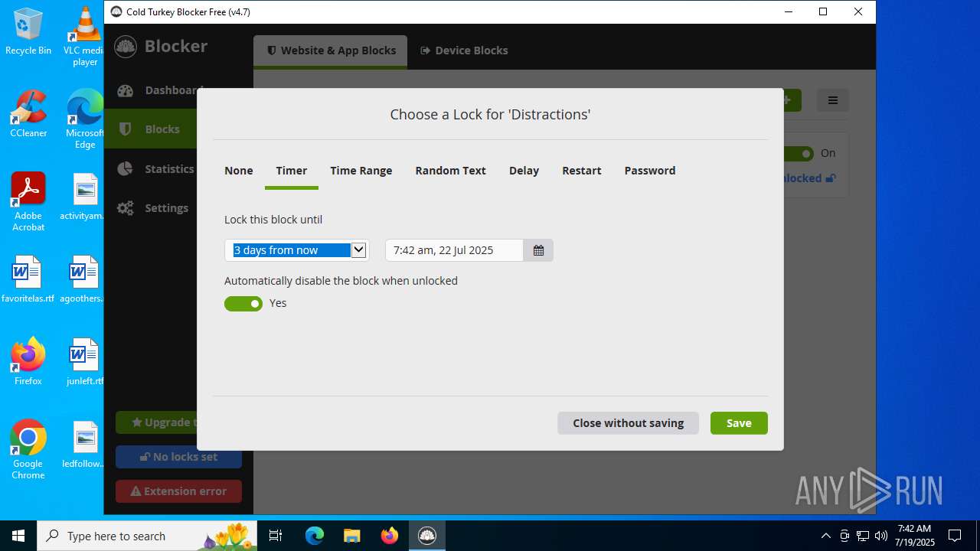Viewport: 980px width, 551px height.
Task: Click the green add block plus button
Action: [792, 100]
